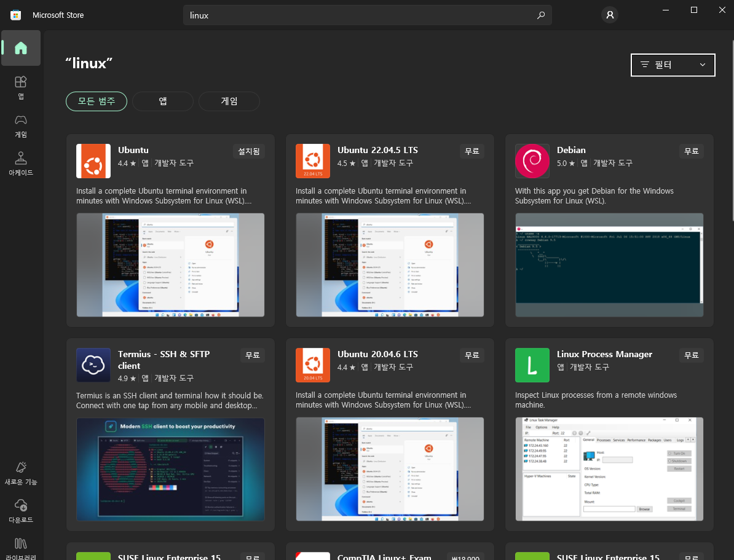Open 다운로드 in sidebar

click(x=21, y=511)
